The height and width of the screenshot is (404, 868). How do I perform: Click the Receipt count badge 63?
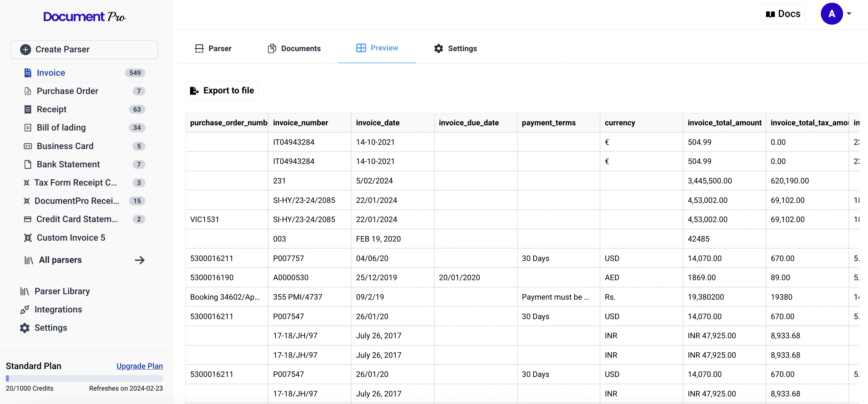(137, 109)
